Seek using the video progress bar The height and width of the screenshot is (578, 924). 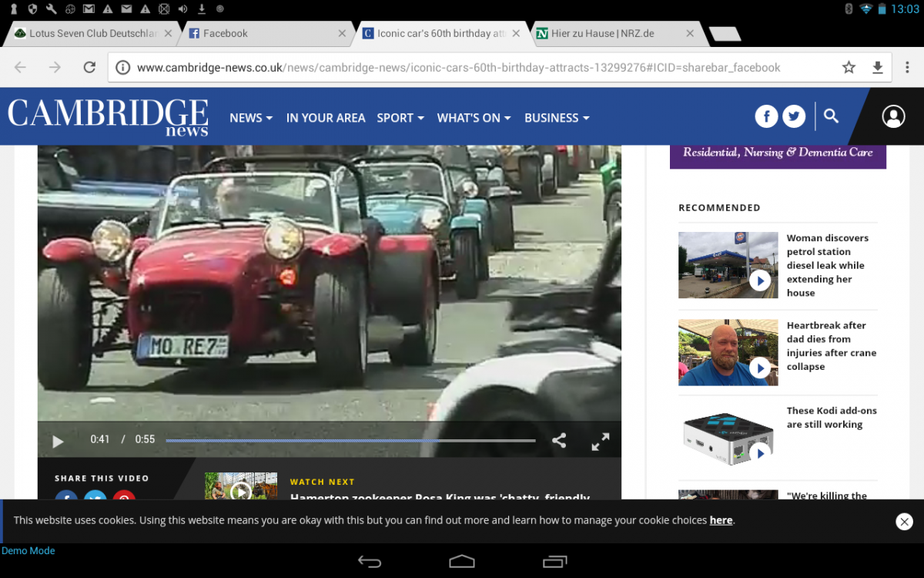click(x=350, y=441)
